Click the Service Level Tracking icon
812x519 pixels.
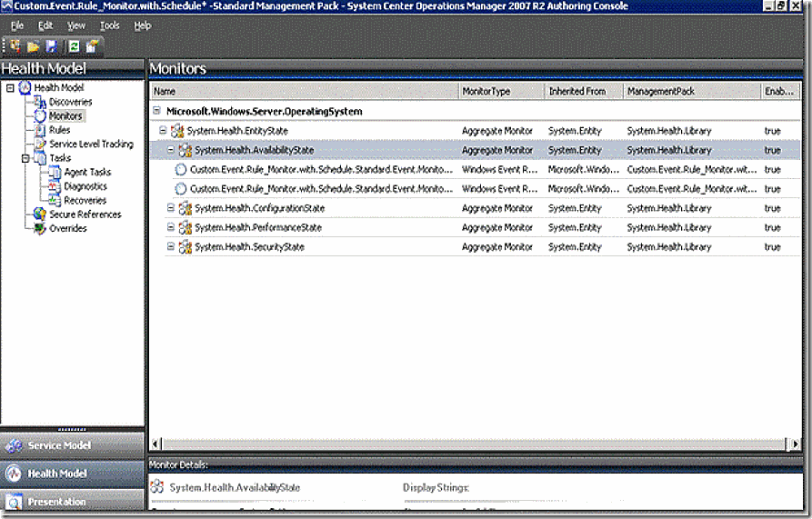[40, 145]
